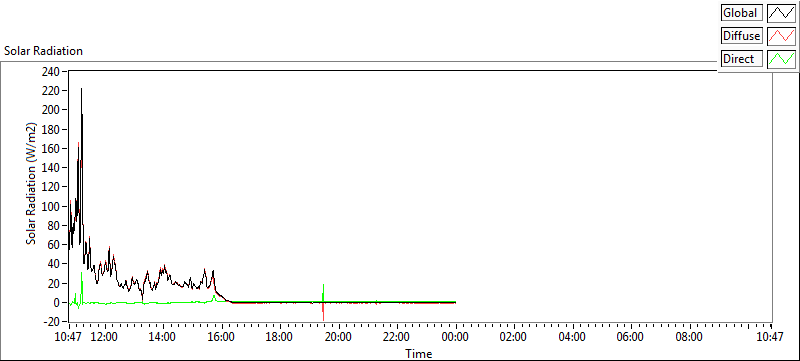Click the 22:00 time axis tick label
Screen dimensions: 800x361
pyautogui.click(x=397, y=337)
